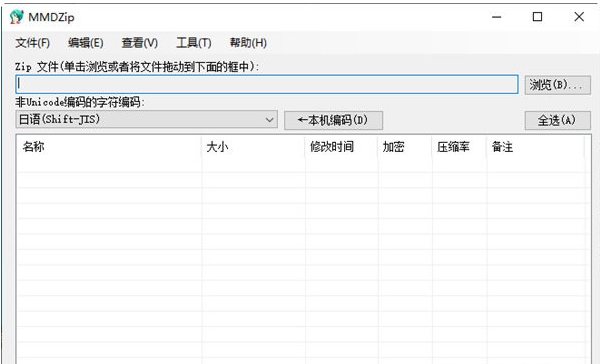Close the MMDZip window
This screenshot has width=600, height=364.
(579, 17)
